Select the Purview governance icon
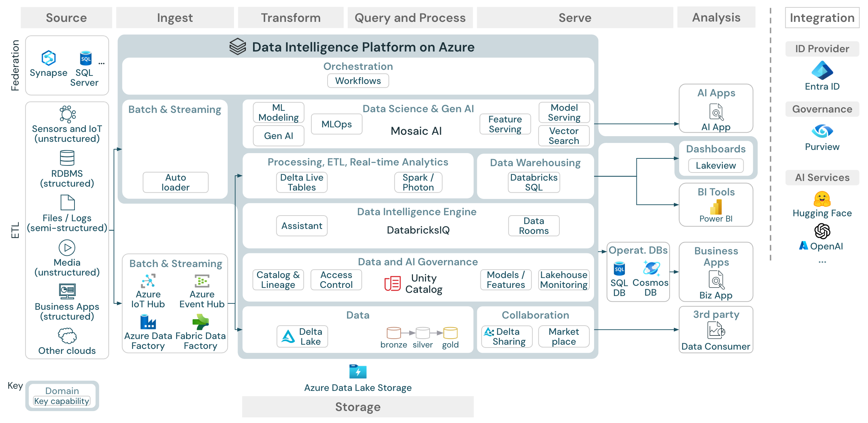This screenshot has width=868, height=423. click(822, 131)
